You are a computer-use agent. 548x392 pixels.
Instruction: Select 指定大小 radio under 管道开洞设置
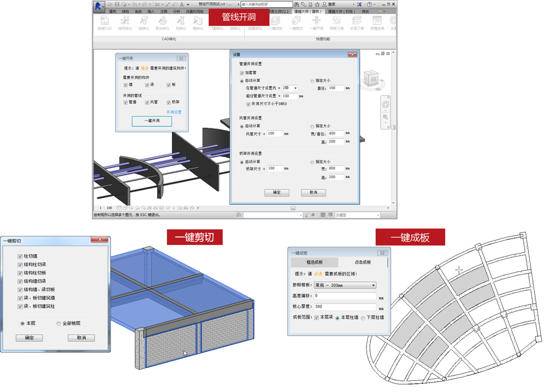312,81
